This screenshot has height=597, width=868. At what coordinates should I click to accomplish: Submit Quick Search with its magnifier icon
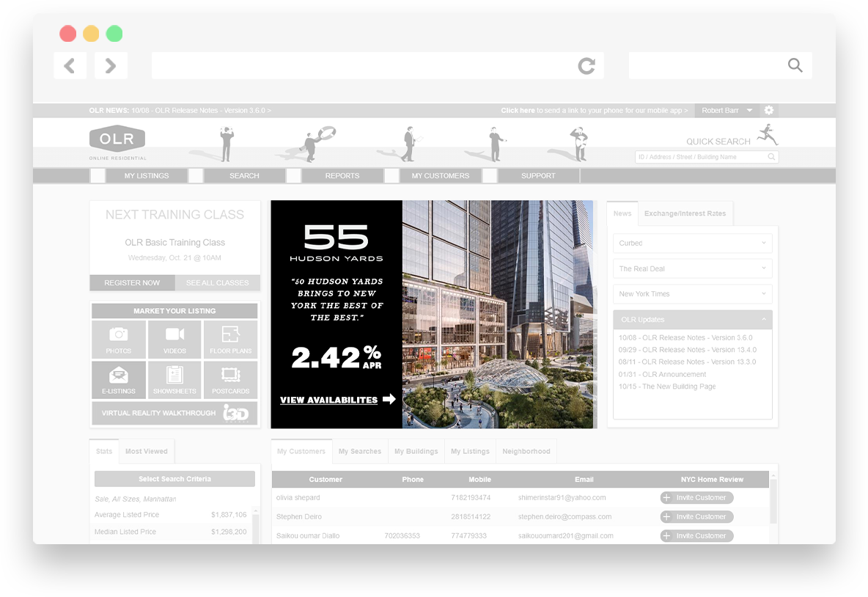771,157
